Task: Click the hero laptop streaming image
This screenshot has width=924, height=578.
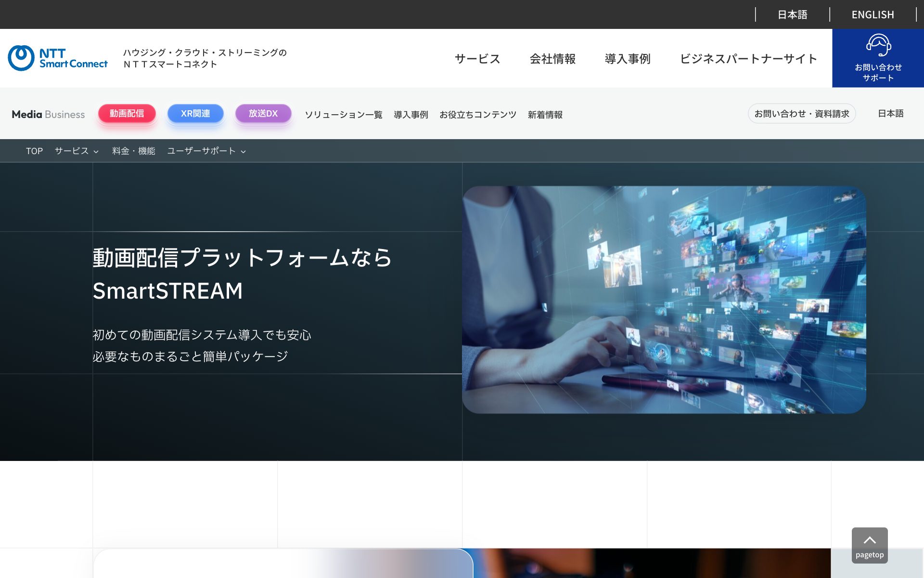Action: pos(664,300)
